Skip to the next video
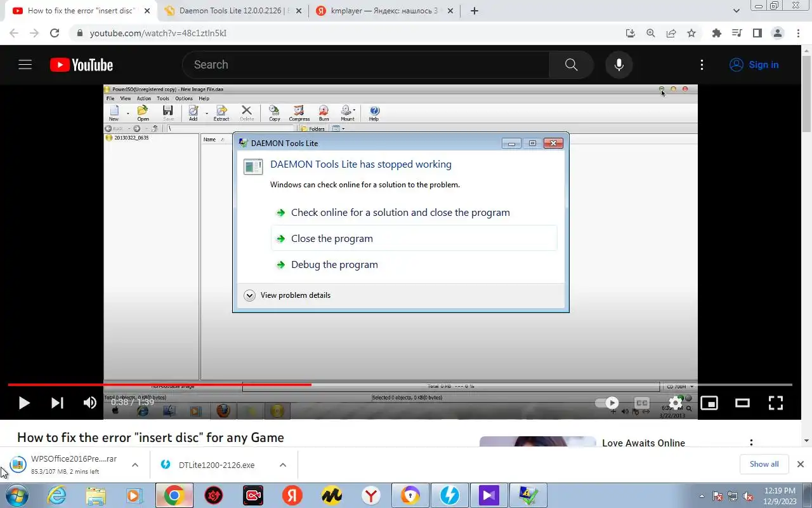This screenshot has width=812, height=508. (x=57, y=403)
